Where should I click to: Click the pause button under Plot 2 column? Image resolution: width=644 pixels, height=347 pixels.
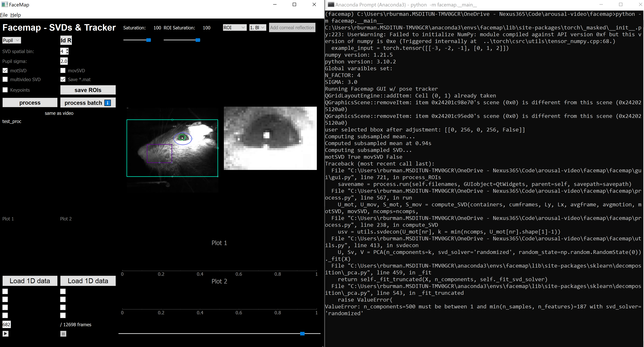[x=63, y=334]
